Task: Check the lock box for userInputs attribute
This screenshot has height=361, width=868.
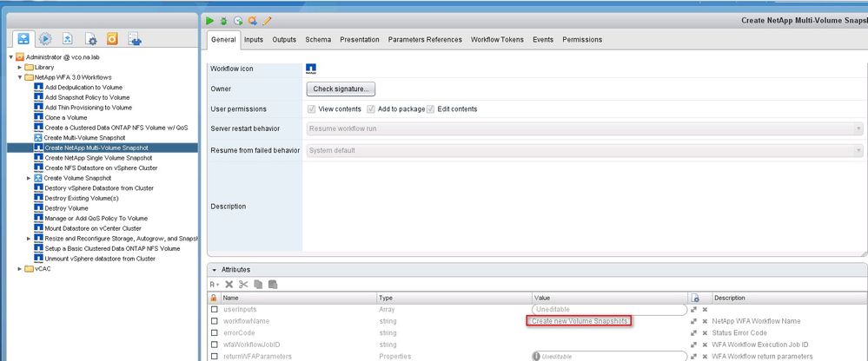Action: click(214, 310)
